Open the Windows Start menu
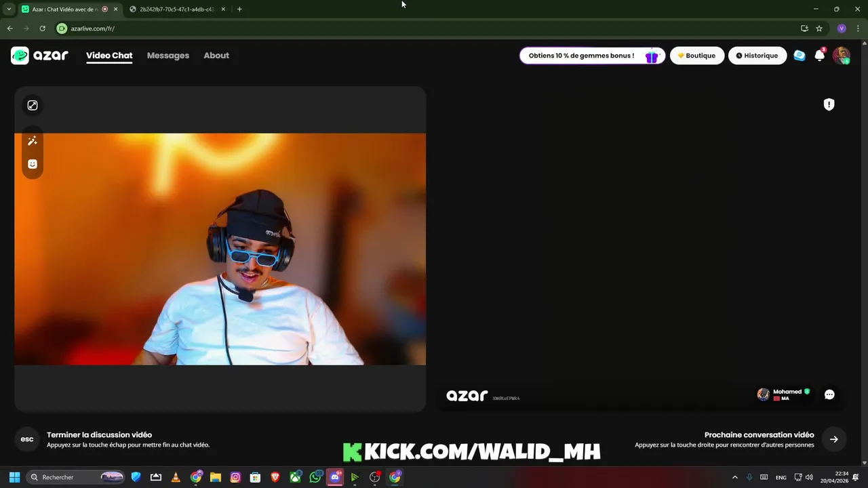The image size is (868, 488). point(14,477)
